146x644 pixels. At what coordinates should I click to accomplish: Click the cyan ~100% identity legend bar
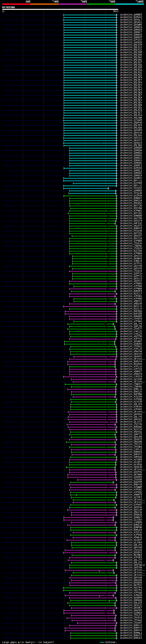[130, 4]
